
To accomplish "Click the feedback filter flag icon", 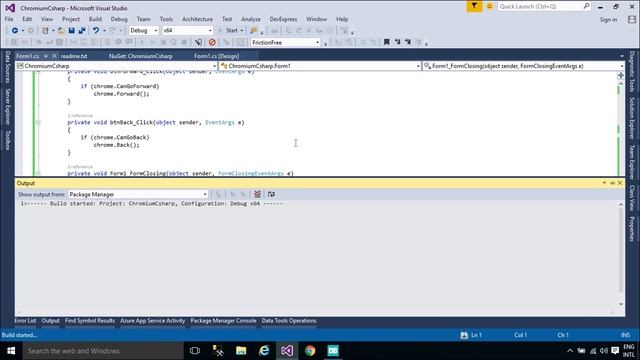I will pyautogui.click(x=474, y=7).
